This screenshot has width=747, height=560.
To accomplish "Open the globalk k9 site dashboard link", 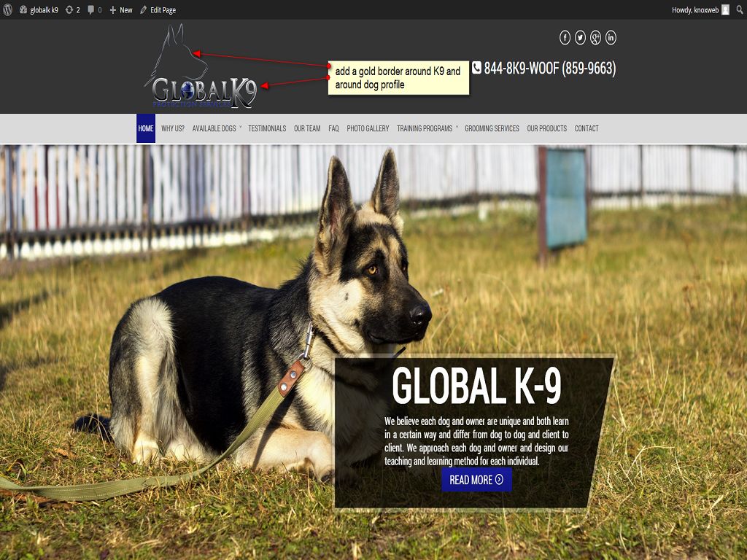I will click(x=39, y=10).
